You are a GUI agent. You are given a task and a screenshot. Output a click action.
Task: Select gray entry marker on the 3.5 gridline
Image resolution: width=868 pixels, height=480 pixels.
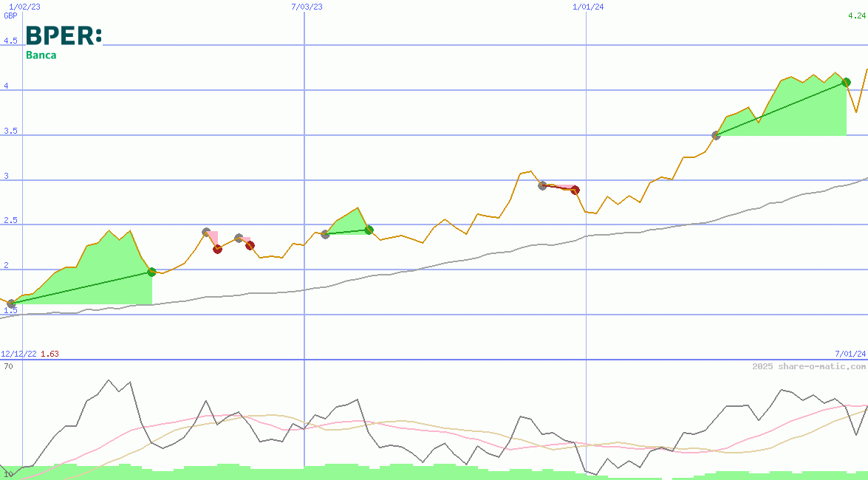(716, 135)
